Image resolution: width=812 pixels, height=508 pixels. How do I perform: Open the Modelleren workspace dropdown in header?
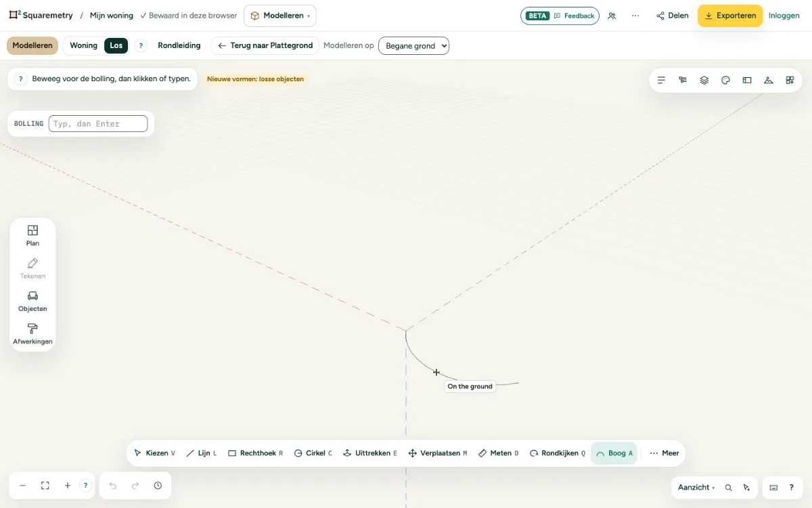pos(280,16)
